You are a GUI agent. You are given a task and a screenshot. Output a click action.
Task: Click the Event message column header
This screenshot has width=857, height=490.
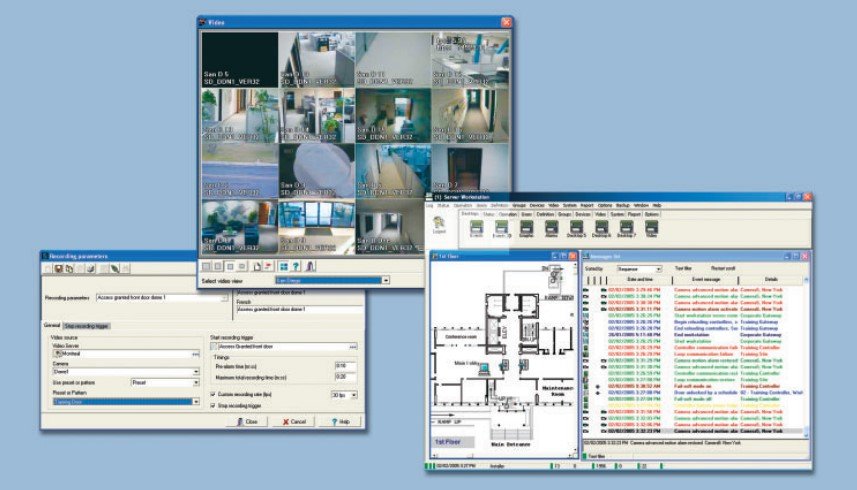pos(706,279)
